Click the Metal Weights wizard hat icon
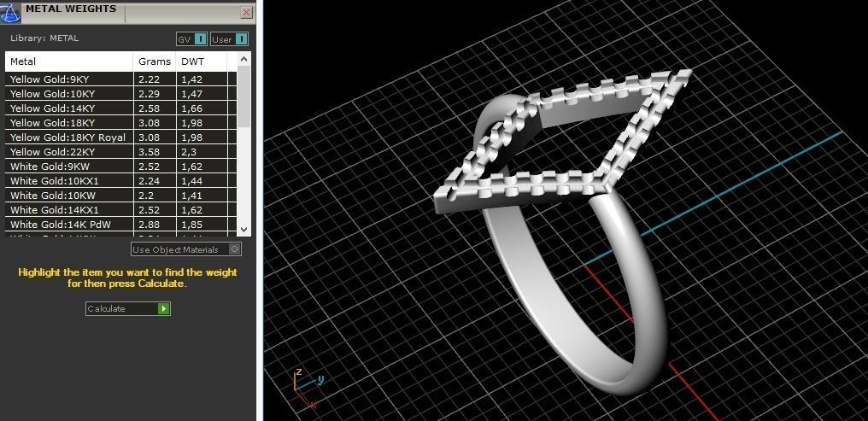This screenshot has width=868, height=421. (10, 12)
